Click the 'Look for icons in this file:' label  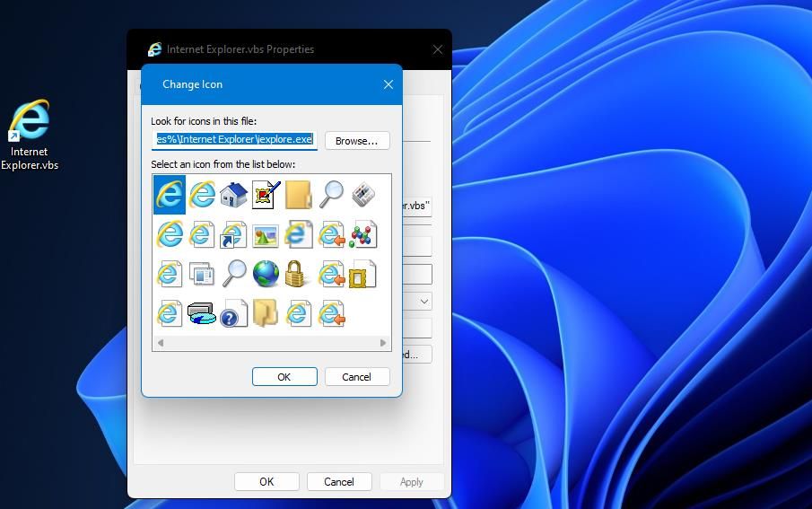(x=204, y=121)
